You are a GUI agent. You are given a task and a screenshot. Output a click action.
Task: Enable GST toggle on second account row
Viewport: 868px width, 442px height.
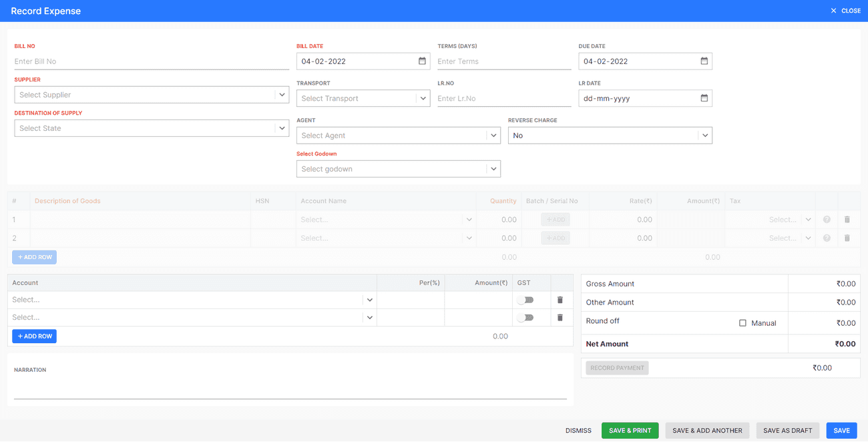[x=525, y=317]
